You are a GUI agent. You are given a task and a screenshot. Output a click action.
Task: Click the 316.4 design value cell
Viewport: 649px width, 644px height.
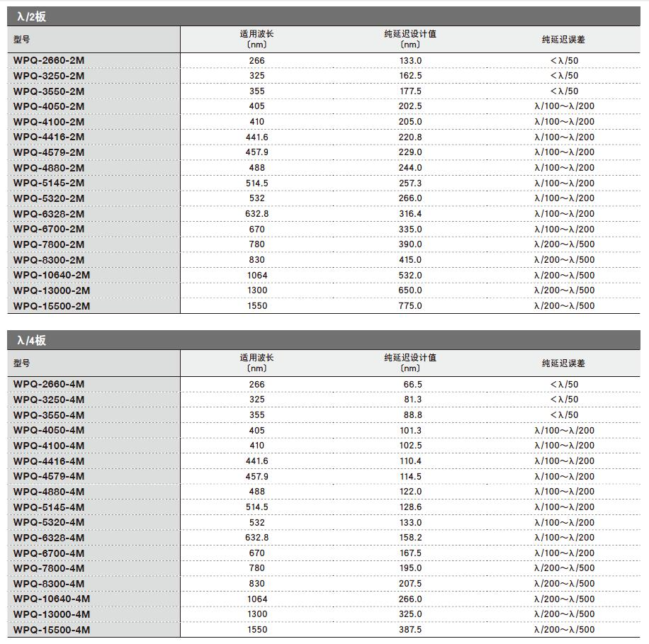coord(410,214)
